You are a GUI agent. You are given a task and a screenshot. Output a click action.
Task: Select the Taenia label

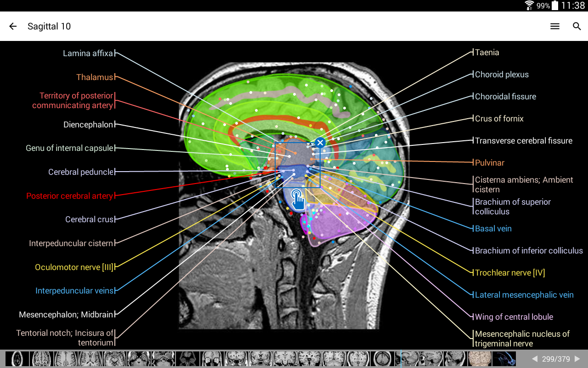coord(487,52)
